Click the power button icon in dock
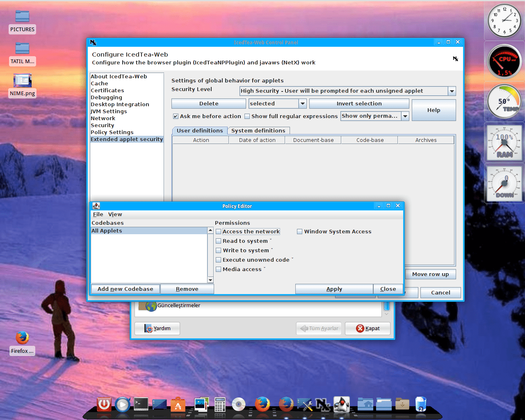Viewport: 525px width, 420px height. [104, 404]
